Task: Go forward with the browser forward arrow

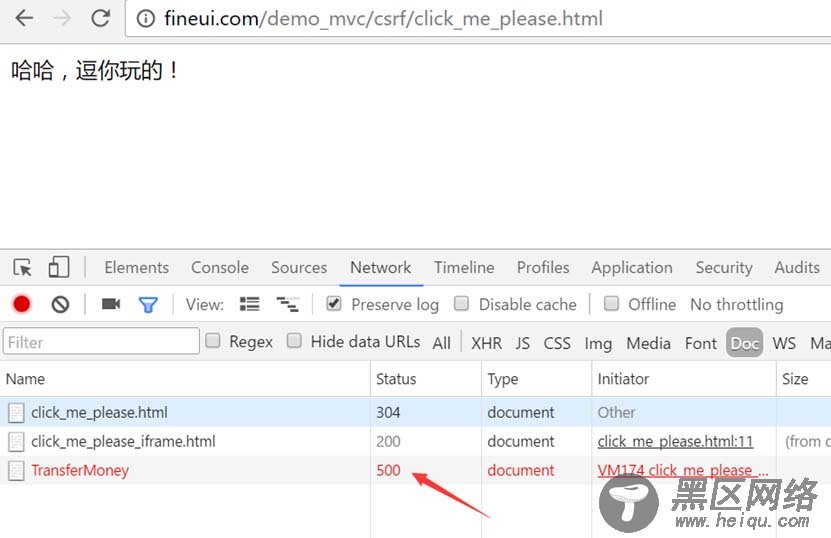Action: (x=63, y=18)
